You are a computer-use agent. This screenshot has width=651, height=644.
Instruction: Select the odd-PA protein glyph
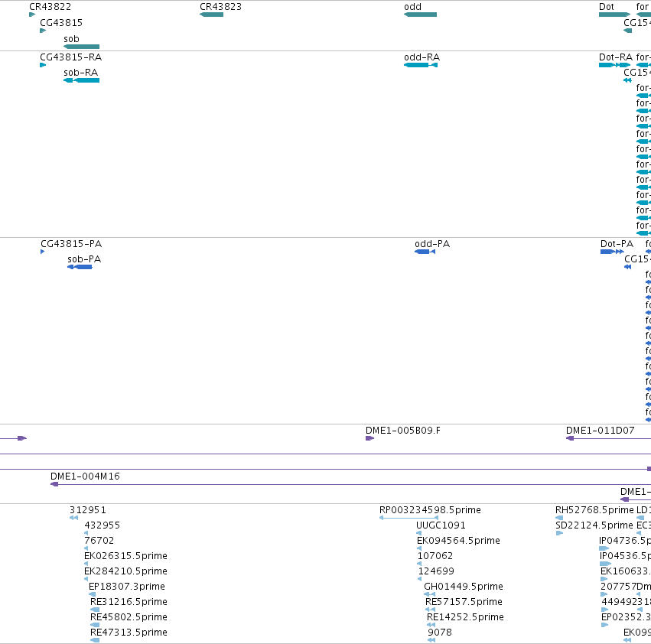pyautogui.click(x=425, y=252)
